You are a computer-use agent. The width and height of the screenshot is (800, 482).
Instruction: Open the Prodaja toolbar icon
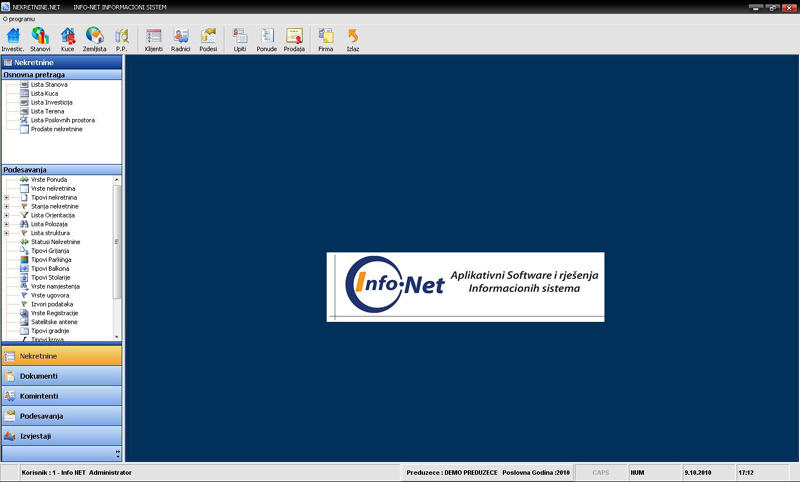tap(294, 40)
